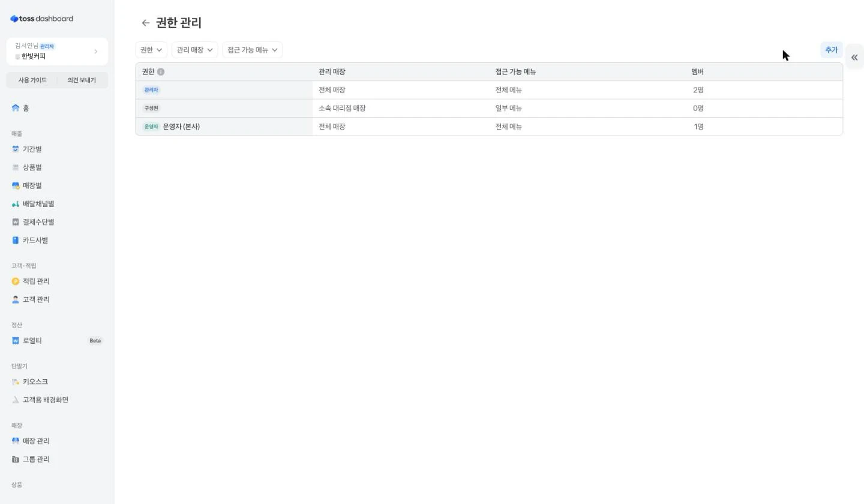Open the 로열티 Beta menu item
The image size is (864, 504).
click(x=57, y=341)
